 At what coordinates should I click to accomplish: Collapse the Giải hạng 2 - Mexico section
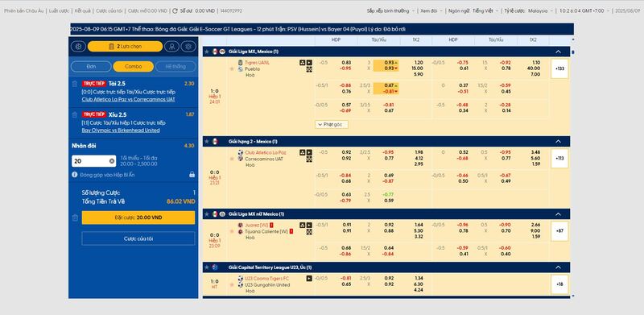tap(558, 142)
